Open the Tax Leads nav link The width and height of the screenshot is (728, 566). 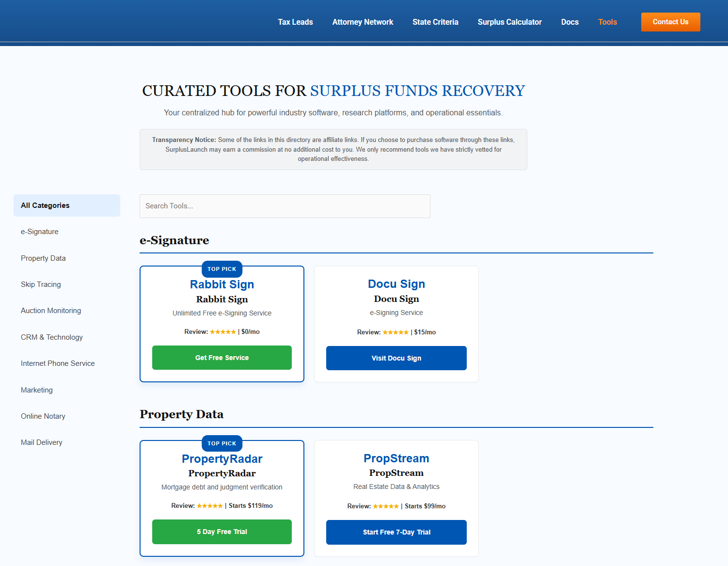[295, 22]
